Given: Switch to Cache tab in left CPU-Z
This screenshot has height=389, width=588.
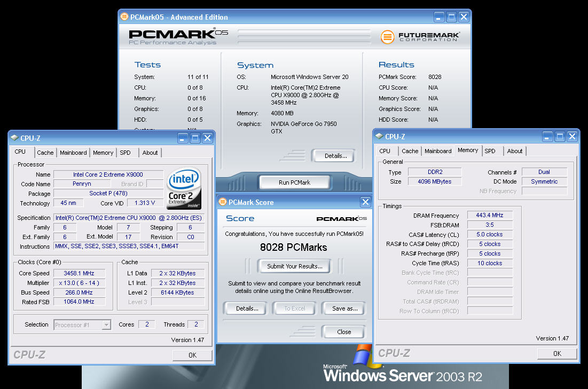Looking at the screenshot, I should 45,153.
